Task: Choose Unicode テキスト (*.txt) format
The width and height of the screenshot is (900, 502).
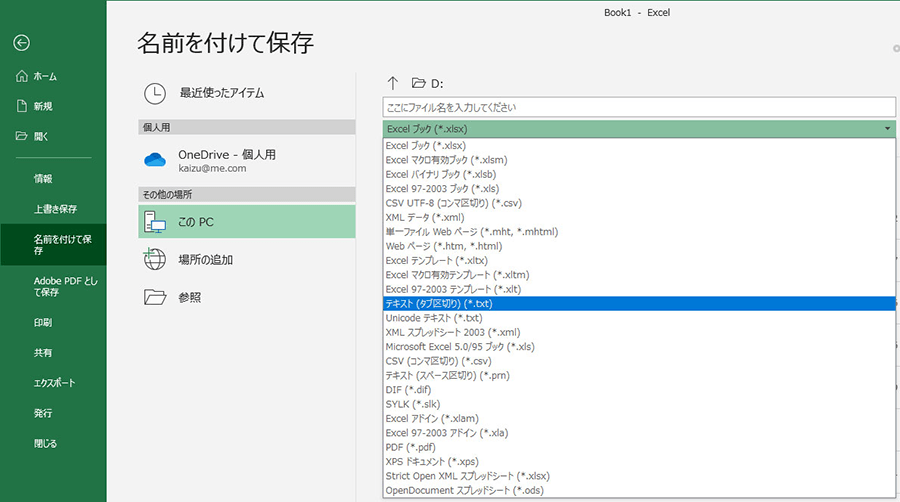Action: tap(639, 318)
